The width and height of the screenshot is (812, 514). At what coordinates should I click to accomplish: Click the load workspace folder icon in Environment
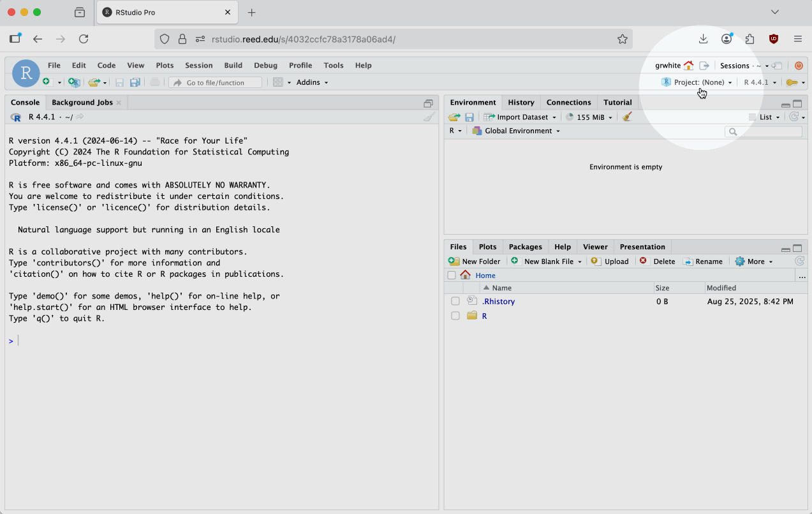(x=454, y=117)
